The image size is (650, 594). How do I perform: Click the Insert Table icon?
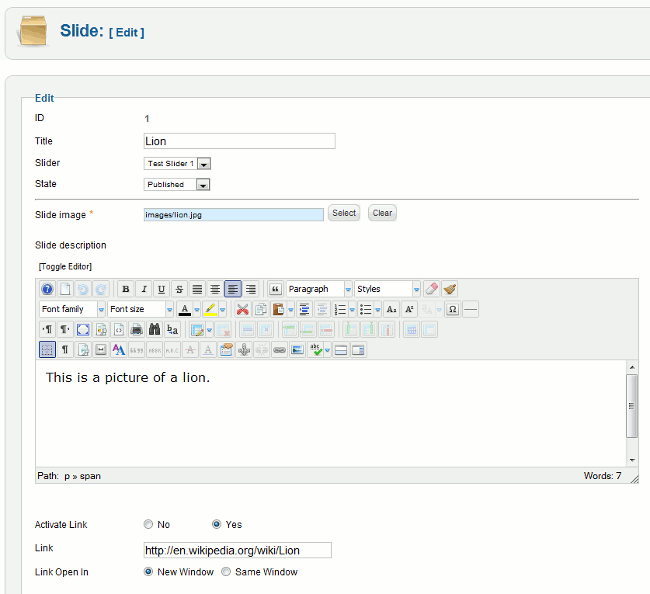click(x=197, y=330)
